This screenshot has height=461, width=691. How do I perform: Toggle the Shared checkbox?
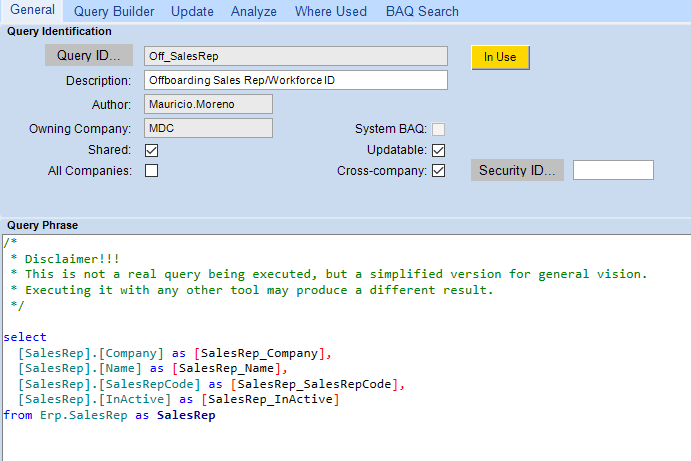(152, 150)
